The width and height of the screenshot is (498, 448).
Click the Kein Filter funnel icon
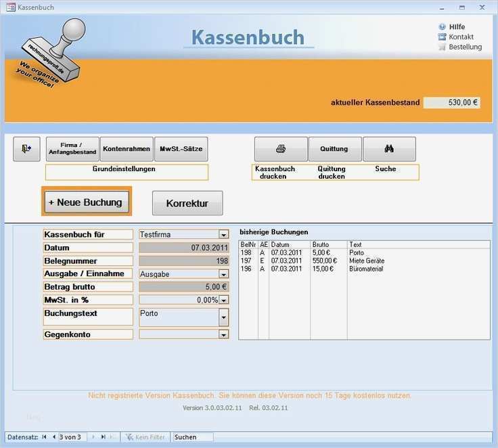pos(130,437)
